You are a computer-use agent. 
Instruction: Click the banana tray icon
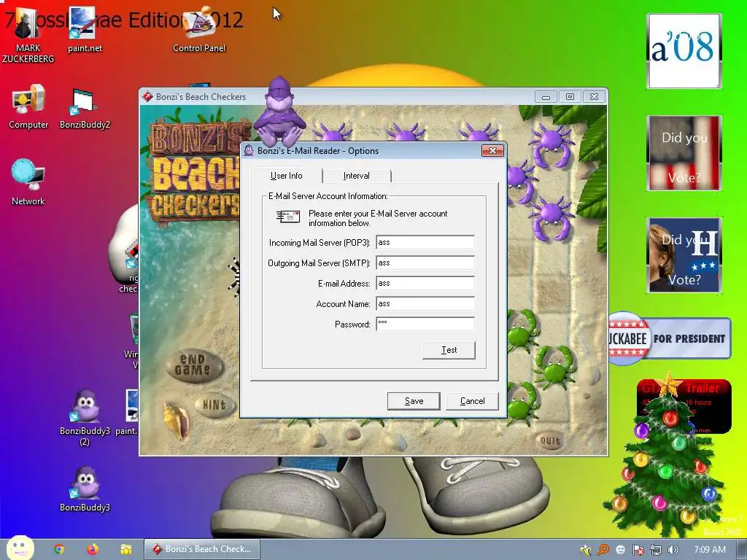[x=586, y=550]
